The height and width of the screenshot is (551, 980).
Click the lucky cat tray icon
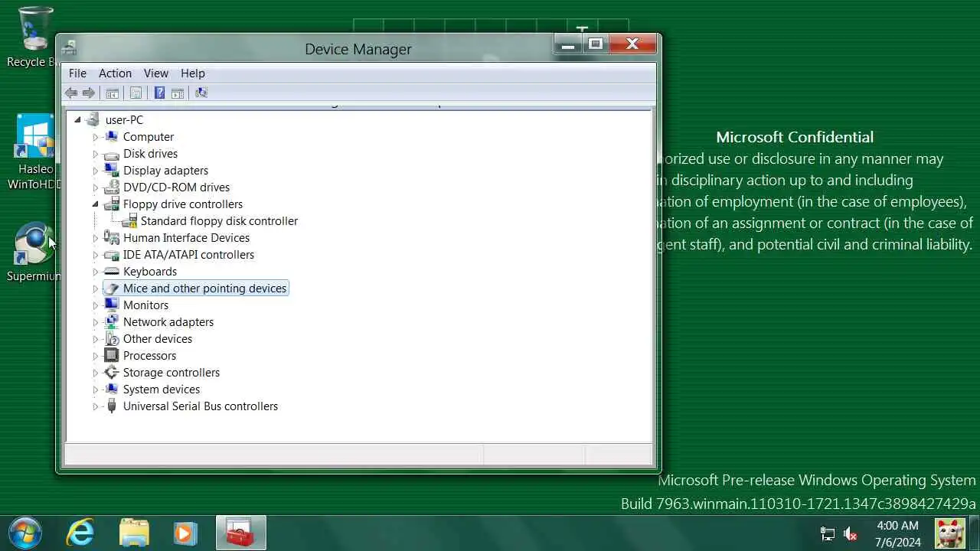(x=949, y=533)
